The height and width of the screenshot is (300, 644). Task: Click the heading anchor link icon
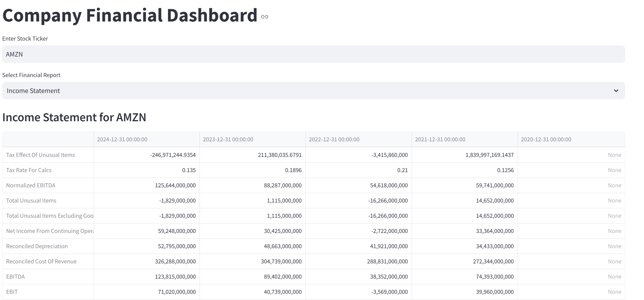click(265, 17)
